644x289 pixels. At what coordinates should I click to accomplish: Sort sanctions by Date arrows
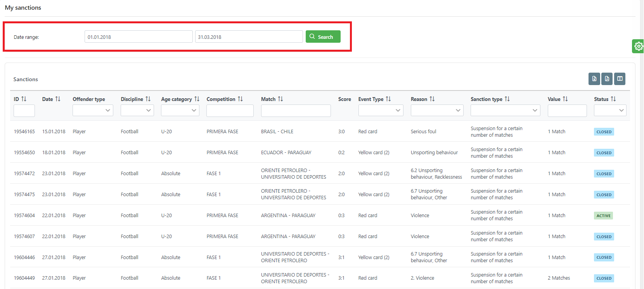(x=58, y=99)
